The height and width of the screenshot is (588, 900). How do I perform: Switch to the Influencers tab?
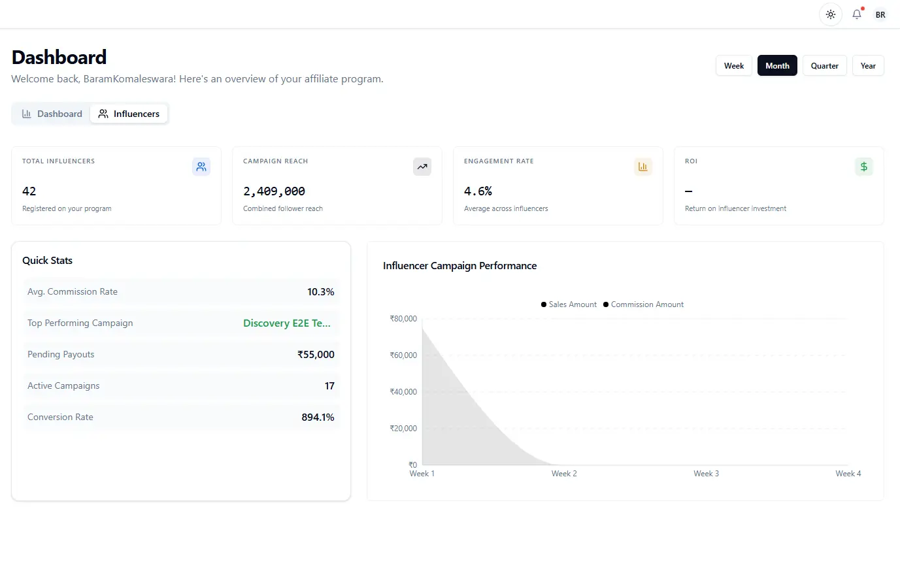tap(129, 114)
